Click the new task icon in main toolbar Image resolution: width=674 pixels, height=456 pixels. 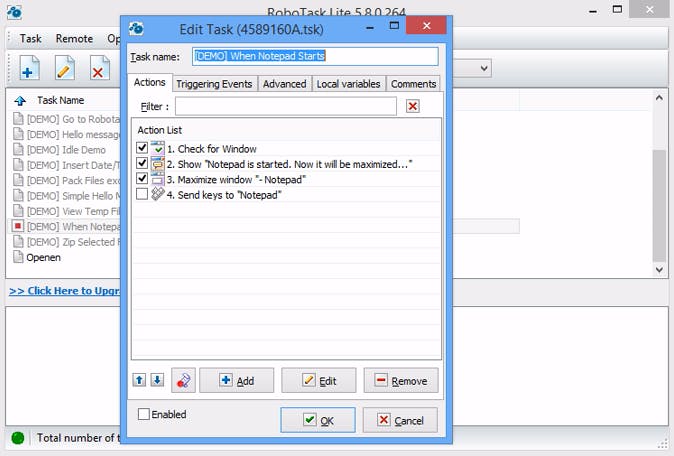click(30, 68)
